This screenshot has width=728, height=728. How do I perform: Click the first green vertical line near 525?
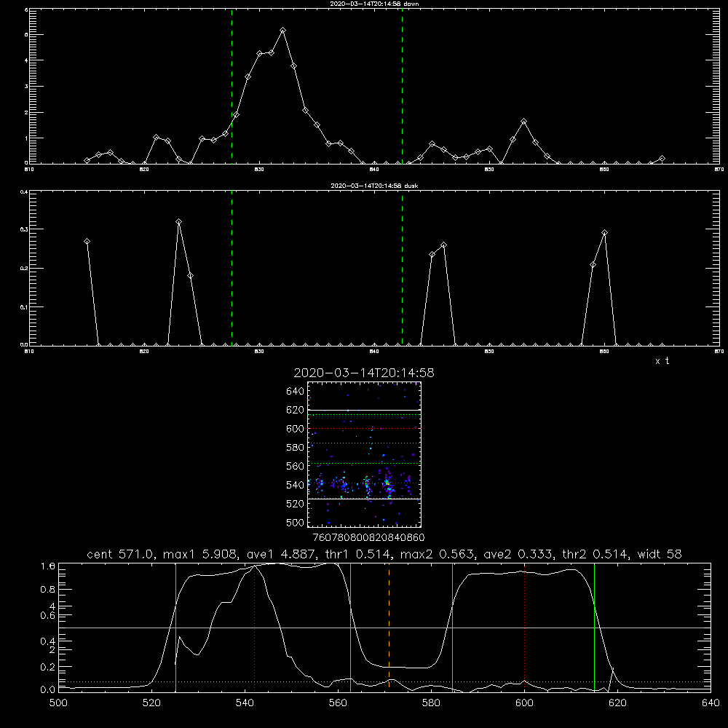[175, 628]
